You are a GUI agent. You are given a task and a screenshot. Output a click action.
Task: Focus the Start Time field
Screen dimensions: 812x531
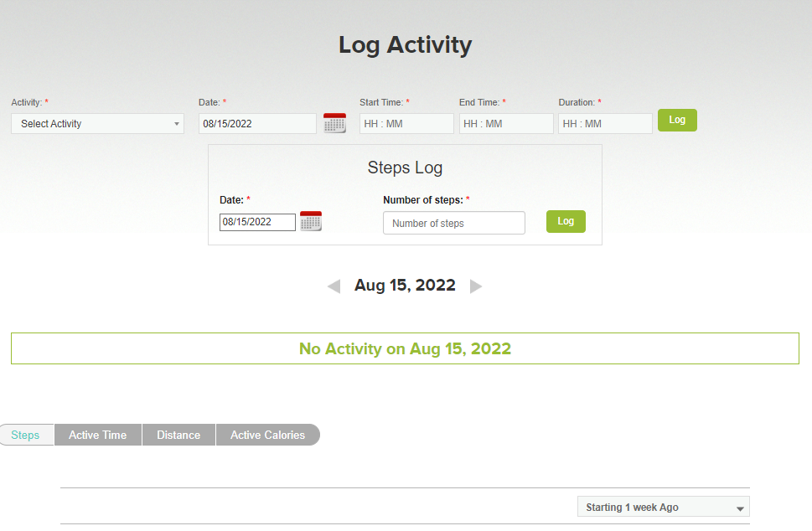pos(406,124)
